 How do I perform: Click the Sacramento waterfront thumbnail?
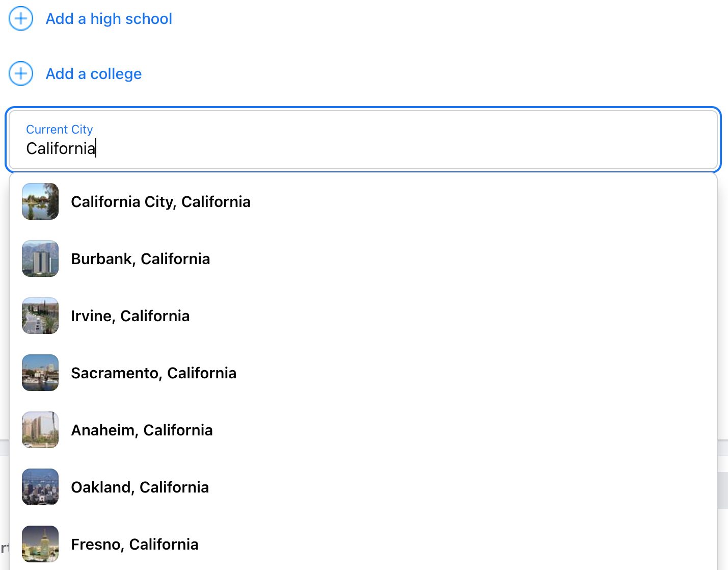coord(40,373)
